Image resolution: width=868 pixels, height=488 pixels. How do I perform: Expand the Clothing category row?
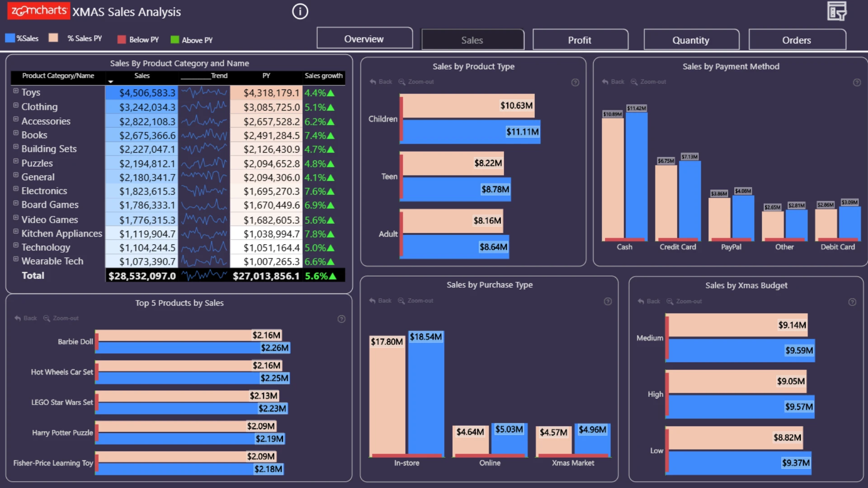point(16,105)
